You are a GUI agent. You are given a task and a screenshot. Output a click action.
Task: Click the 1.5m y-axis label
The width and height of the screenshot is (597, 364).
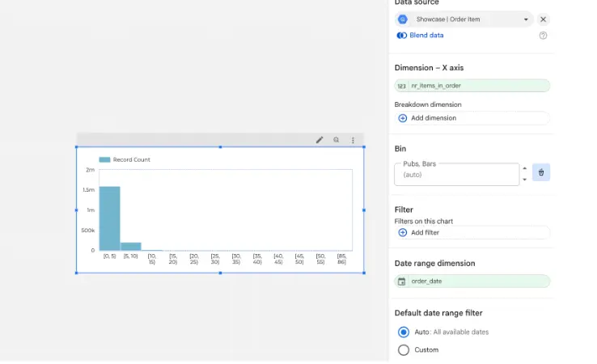click(88, 189)
